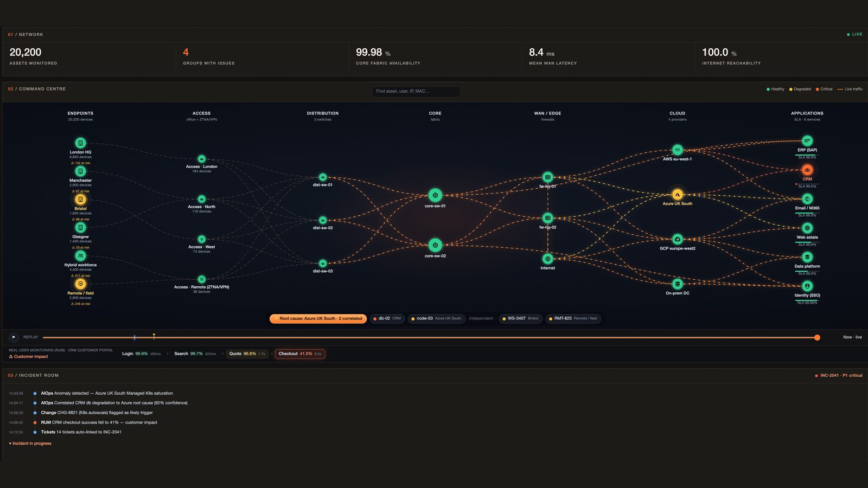Image resolution: width=868 pixels, height=488 pixels.
Task: Select the Access · London node
Action: click(x=202, y=159)
